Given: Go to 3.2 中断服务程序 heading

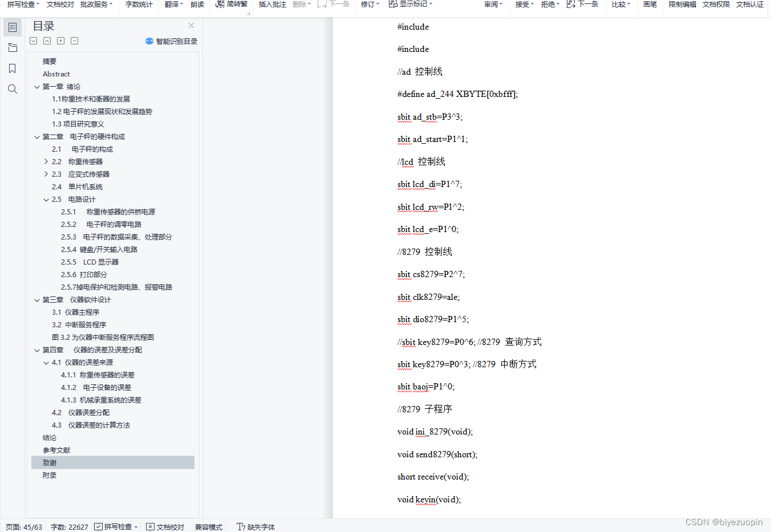Looking at the screenshot, I should click(x=79, y=325).
